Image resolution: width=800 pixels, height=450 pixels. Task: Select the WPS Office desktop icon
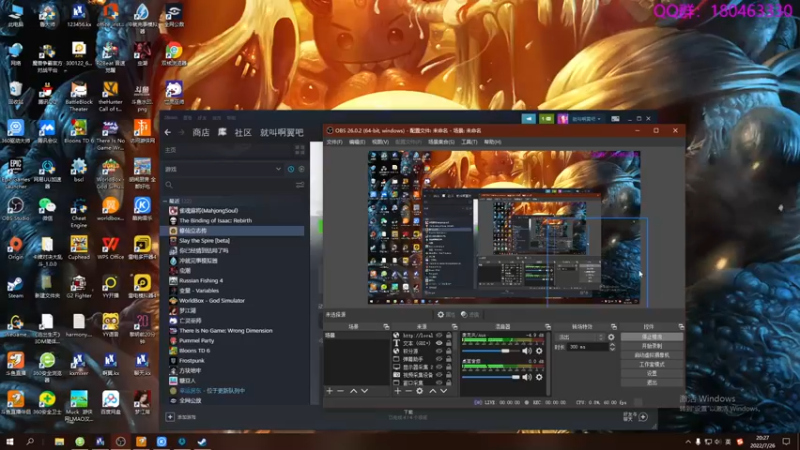[x=110, y=247]
